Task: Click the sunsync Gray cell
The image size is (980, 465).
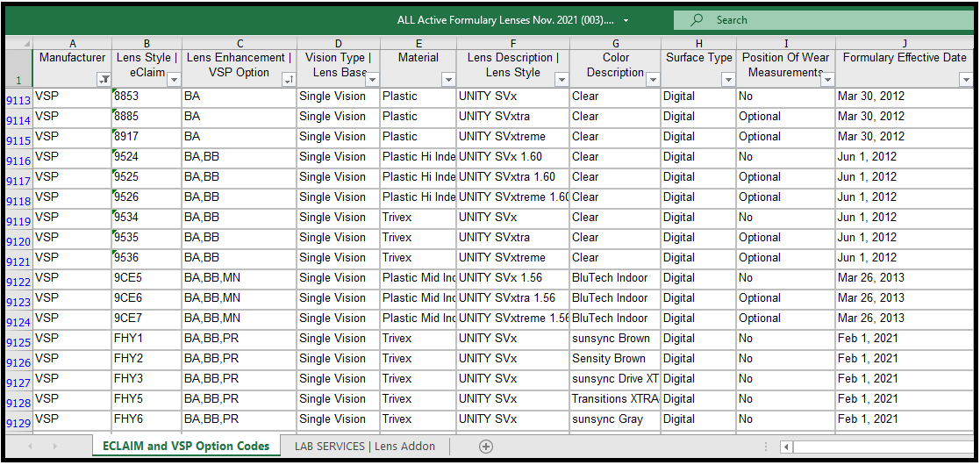Action: point(616,419)
